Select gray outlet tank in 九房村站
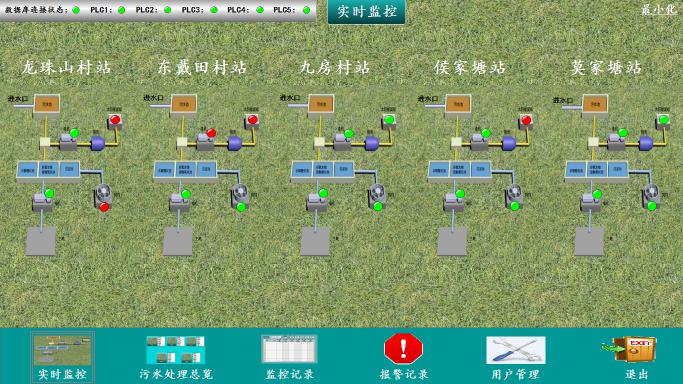Screen dimensions: 683x384 [315, 241]
